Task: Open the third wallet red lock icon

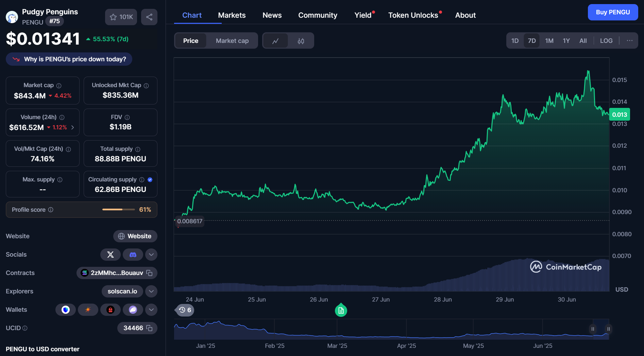Action: pyautogui.click(x=111, y=310)
